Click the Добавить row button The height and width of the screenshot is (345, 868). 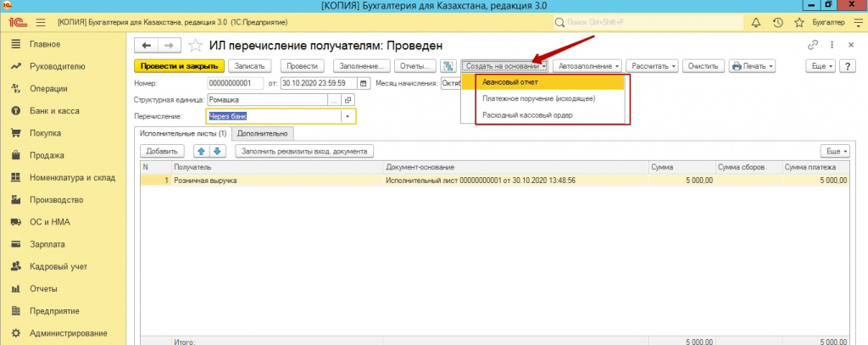click(x=162, y=151)
